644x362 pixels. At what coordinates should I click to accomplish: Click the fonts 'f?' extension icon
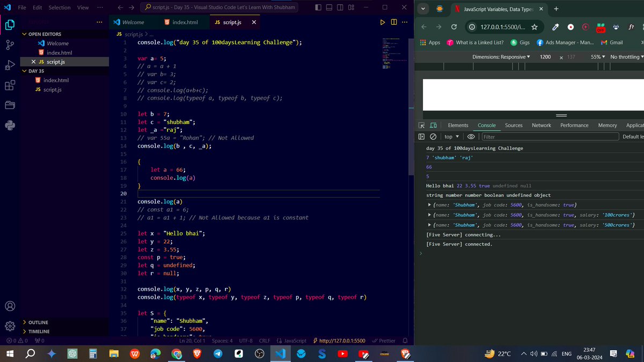(x=632, y=27)
